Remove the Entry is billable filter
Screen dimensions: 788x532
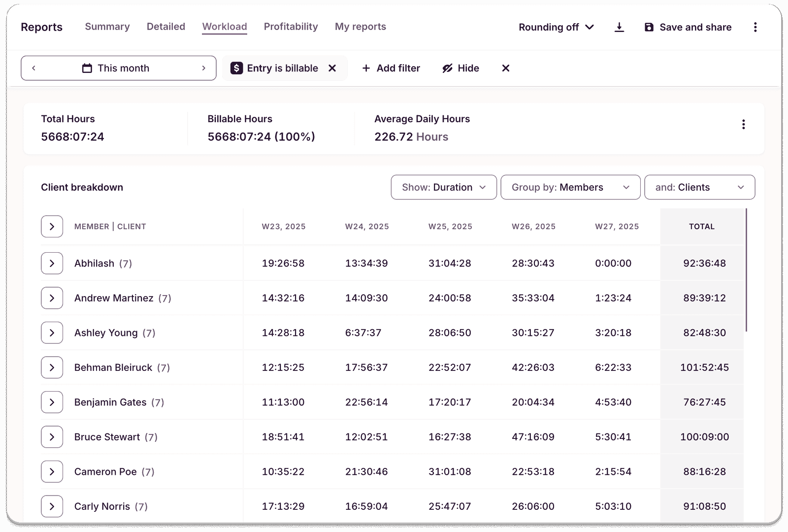[332, 68]
